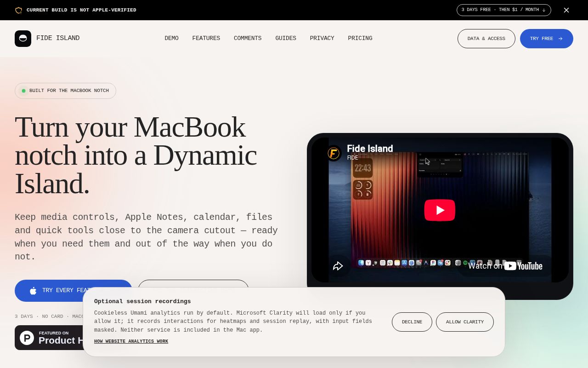Click the 'Current build is not Apple-verified' text
The width and height of the screenshot is (588, 368).
click(x=81, y=10)
